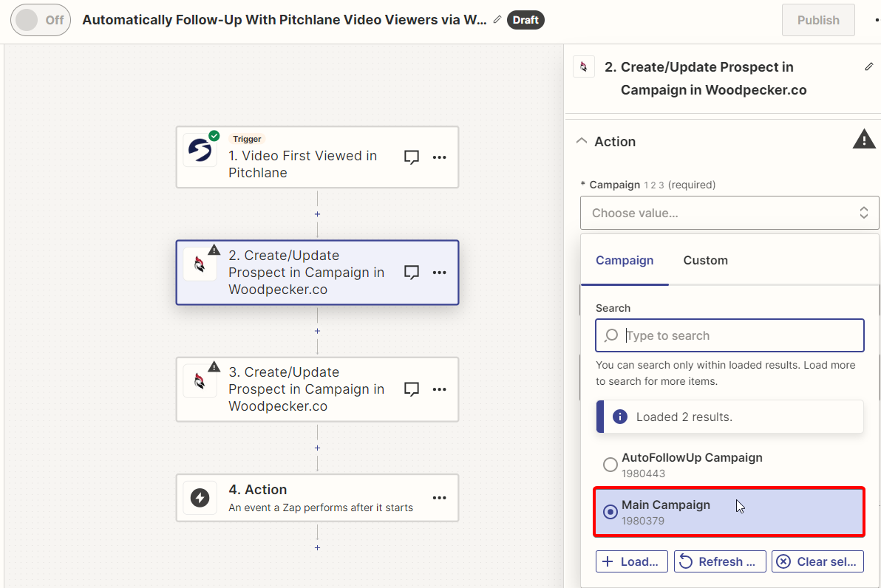Click the Load more button

[631, 561]
